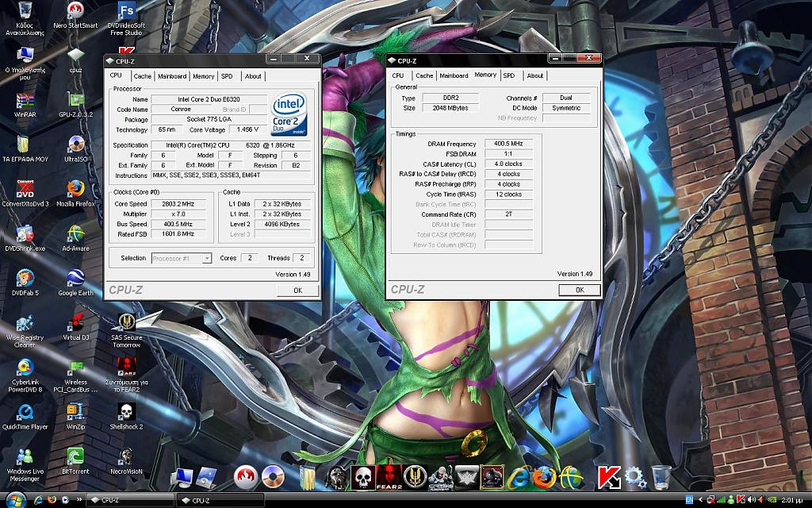Screen dimensions: 812x508
Task: Click the volume icon in system tray
Action: (x=750, y=500)
